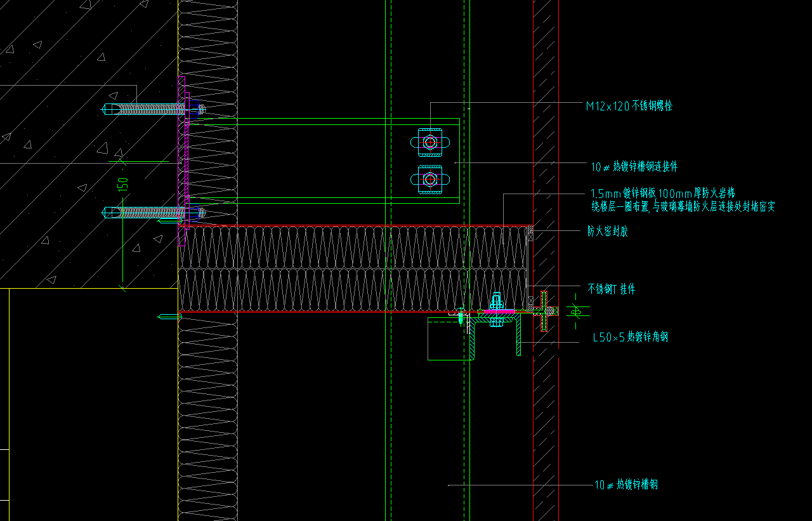The width and height of the screenshot is (812, 521).
Task: Click the 'L50×5 热镀锌角钢' label
Action: pyautogui.click(x=630, y=338)
